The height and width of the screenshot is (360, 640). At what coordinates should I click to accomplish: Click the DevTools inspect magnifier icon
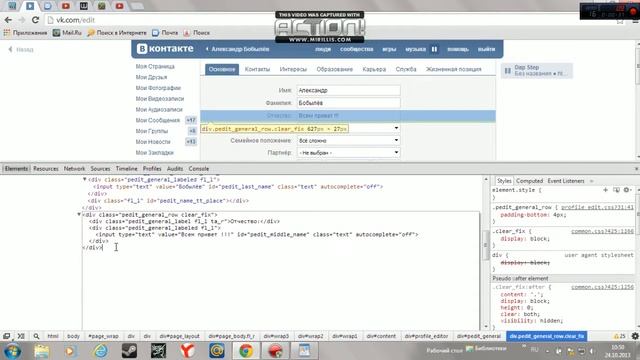click(36, 336)
